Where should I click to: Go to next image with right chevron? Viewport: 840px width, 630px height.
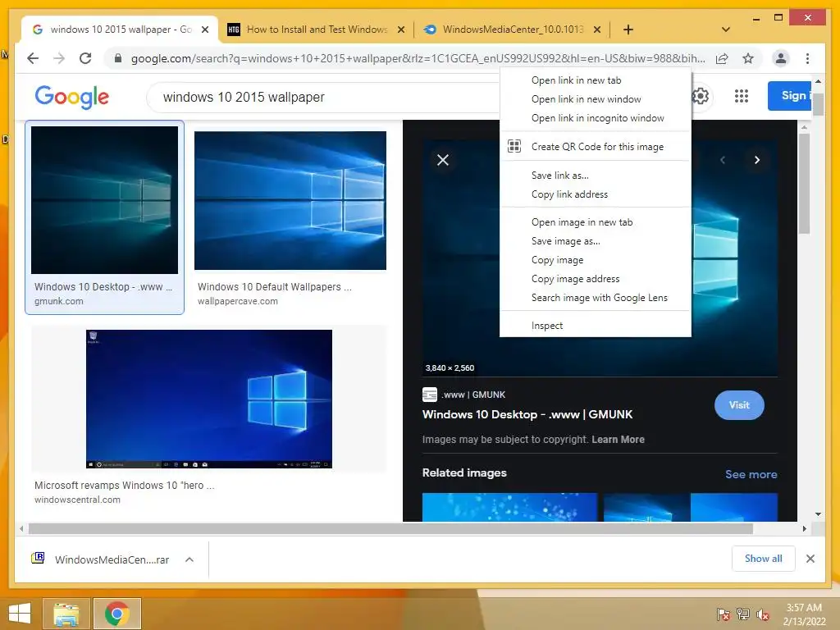click(756, 160)
